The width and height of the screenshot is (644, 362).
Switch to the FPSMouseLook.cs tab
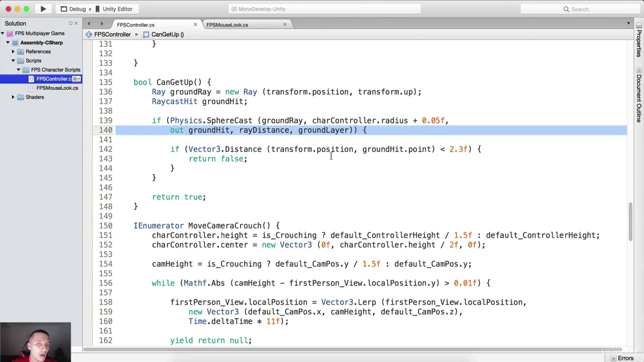[227, 25]
